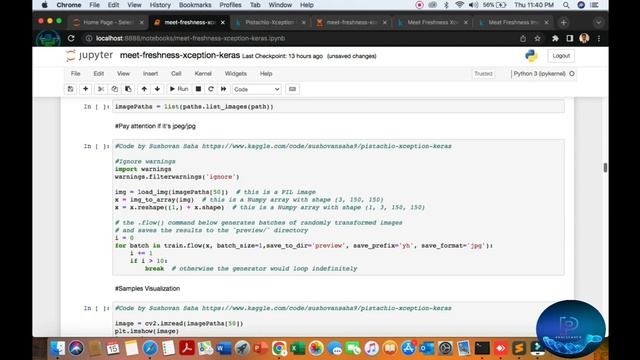Click the kernel idle circle indicator
The height and width of the screenshot is (360, 640).
point(572,73)
